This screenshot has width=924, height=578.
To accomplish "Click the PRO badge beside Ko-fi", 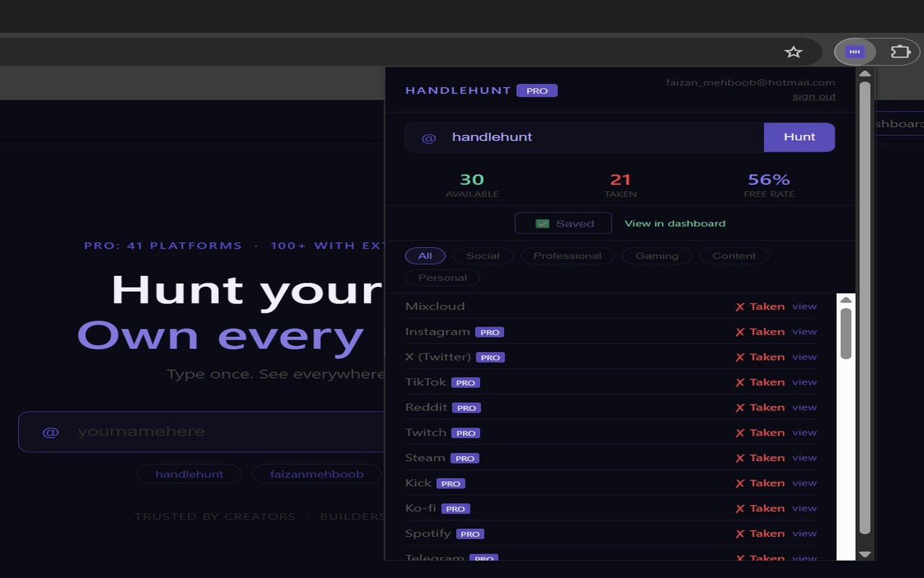I will tap(456, 509).
